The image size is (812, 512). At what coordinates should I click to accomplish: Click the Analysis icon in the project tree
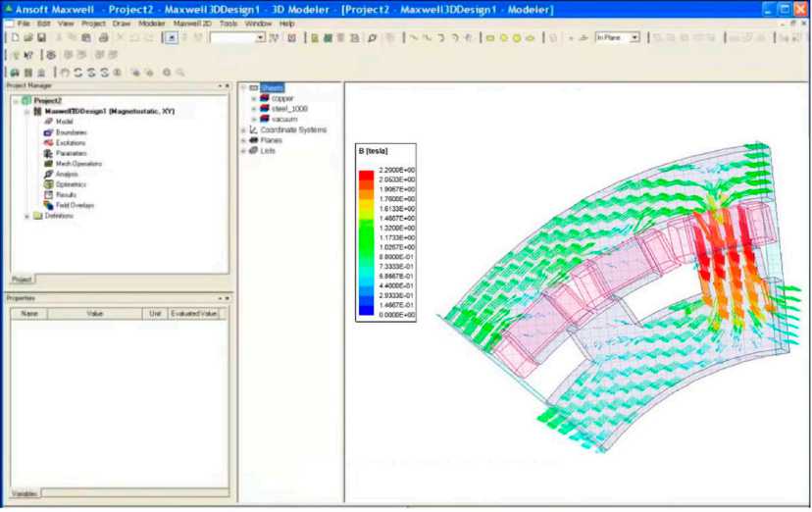click(x=48, y=174)
